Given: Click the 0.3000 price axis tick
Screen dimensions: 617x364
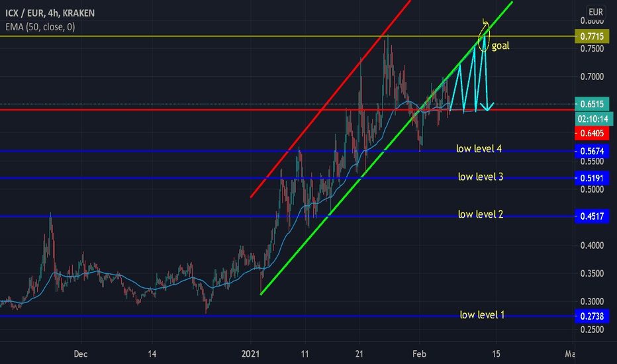Looking at the screenshot, I should click(592, 301).
